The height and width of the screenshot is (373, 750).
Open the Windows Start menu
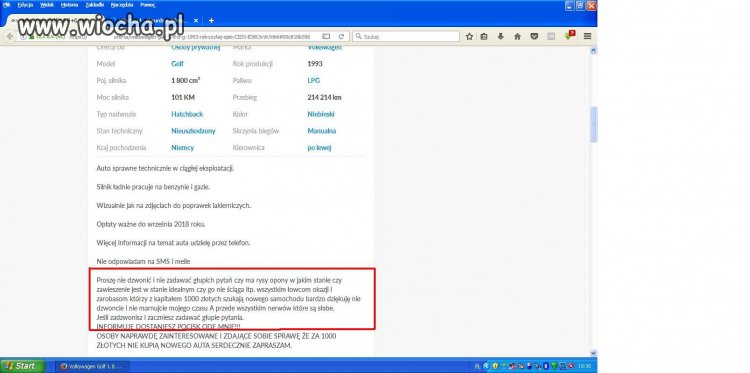[x=22, y=366]
